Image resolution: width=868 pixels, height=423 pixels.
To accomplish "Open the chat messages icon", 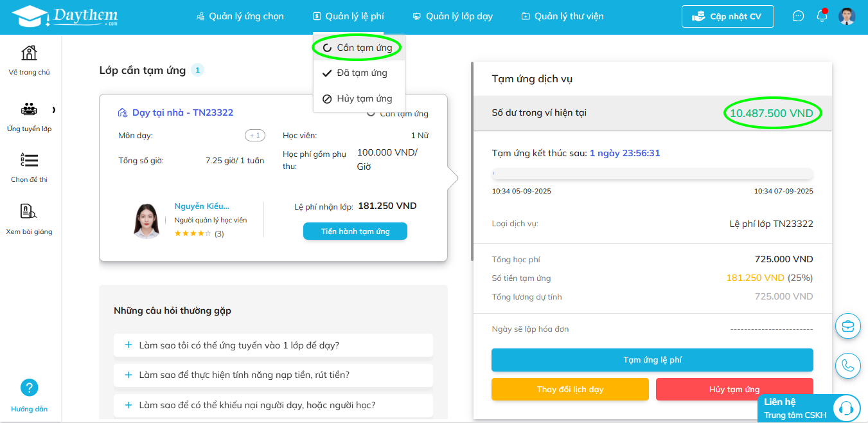I will pos(799,16).
